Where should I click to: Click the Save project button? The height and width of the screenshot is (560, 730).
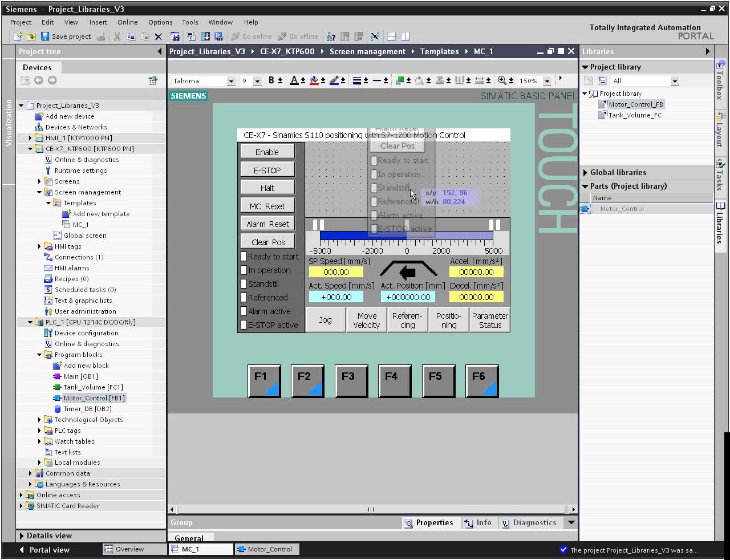click(x=66, y=36)
